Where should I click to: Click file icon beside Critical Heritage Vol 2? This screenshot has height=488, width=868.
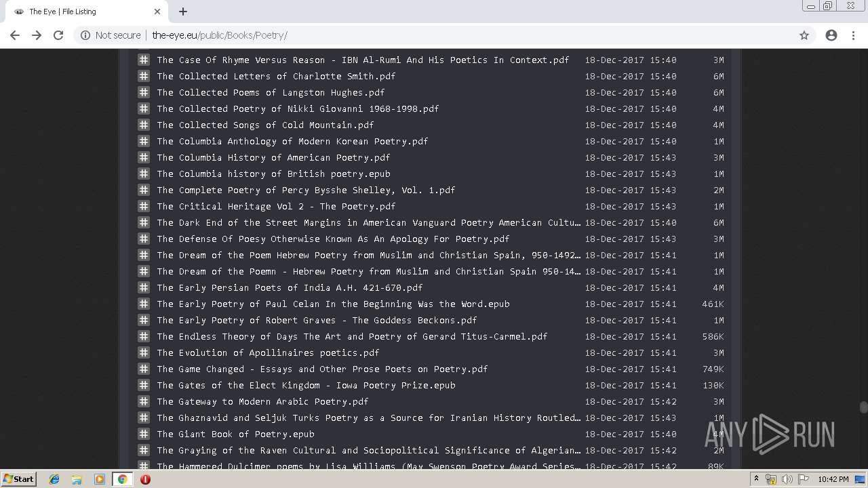[x=144, y=206]
